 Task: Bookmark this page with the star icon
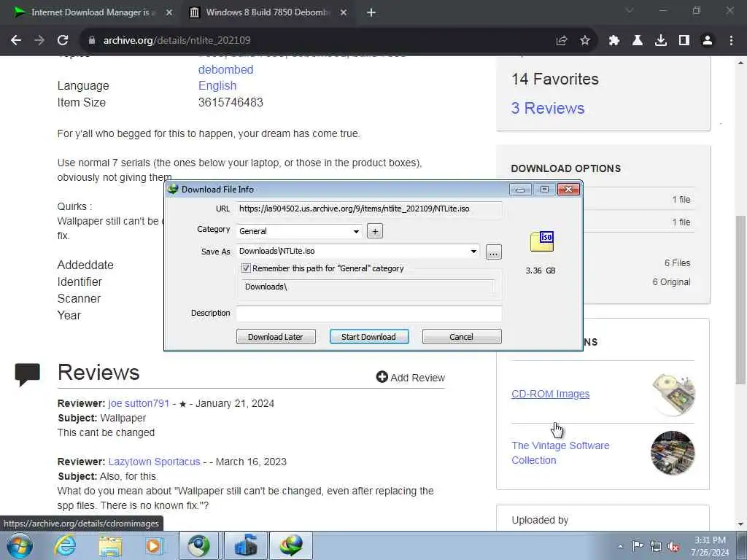(x=585, y=41)
